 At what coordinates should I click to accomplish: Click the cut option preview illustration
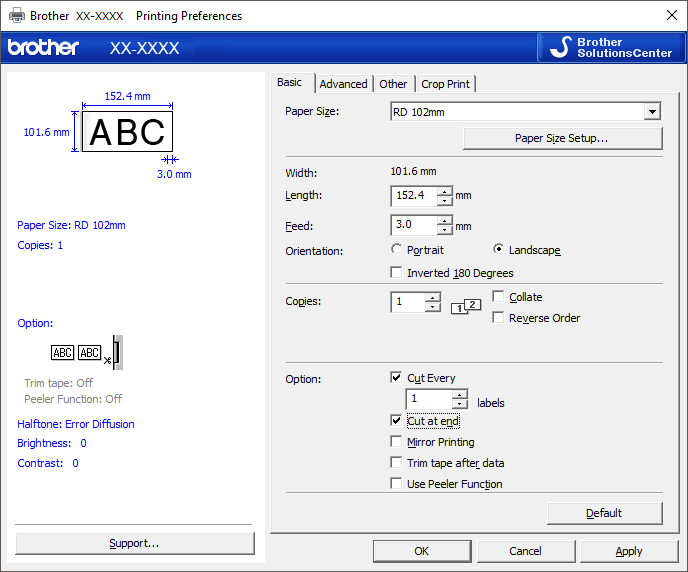pos(87,353)
